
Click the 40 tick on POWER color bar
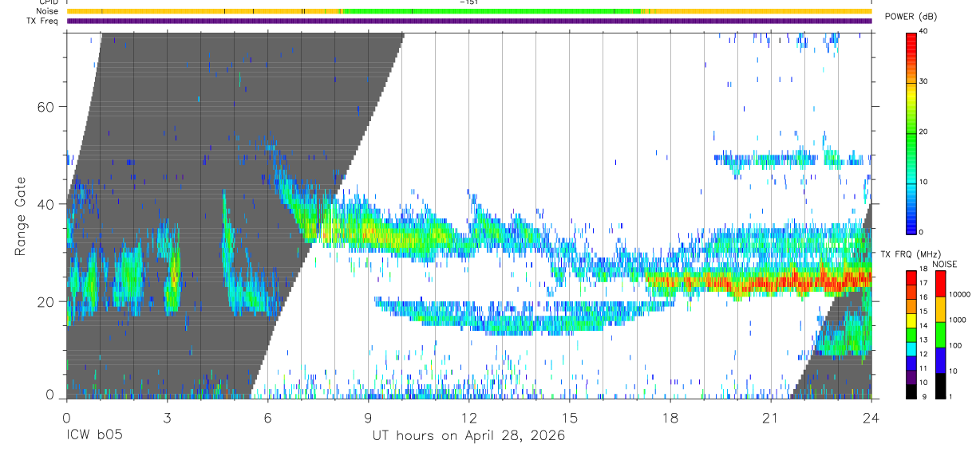924,31
